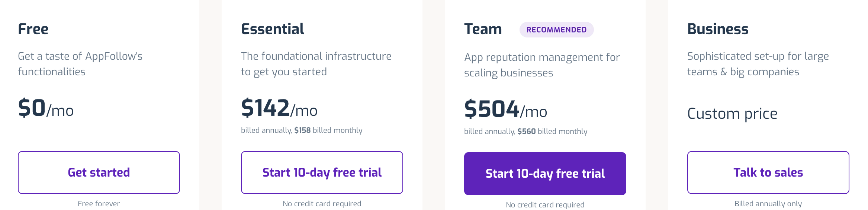Click the Sophisticated set-up for large teams description
Screen dimensions: 868x210
pyautogui.click(x=758, y=64)
